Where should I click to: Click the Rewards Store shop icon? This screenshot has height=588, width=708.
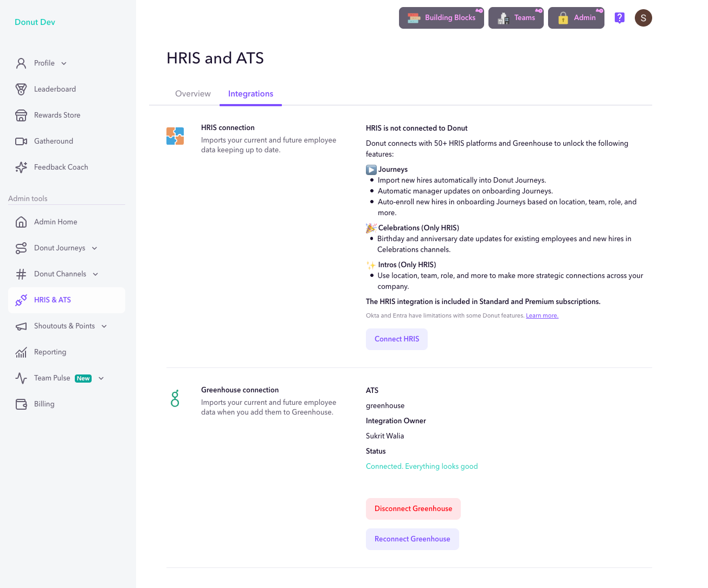click(21, 115)
